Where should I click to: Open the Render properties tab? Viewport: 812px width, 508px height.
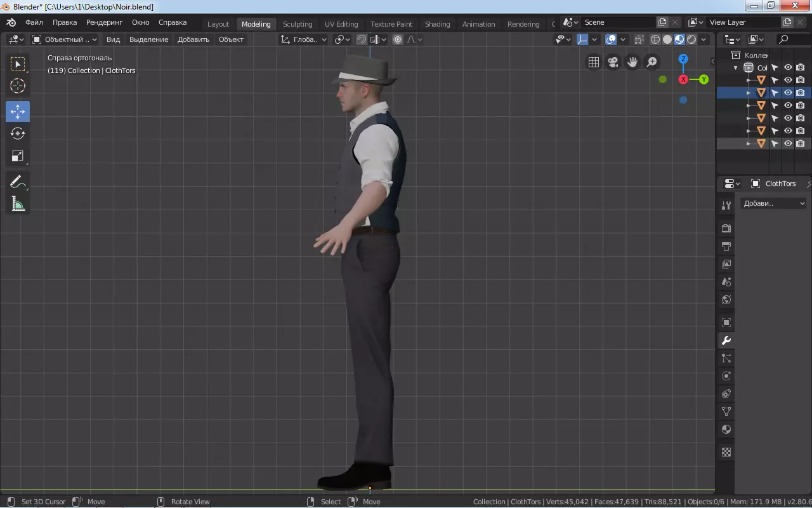pos(726,228)
